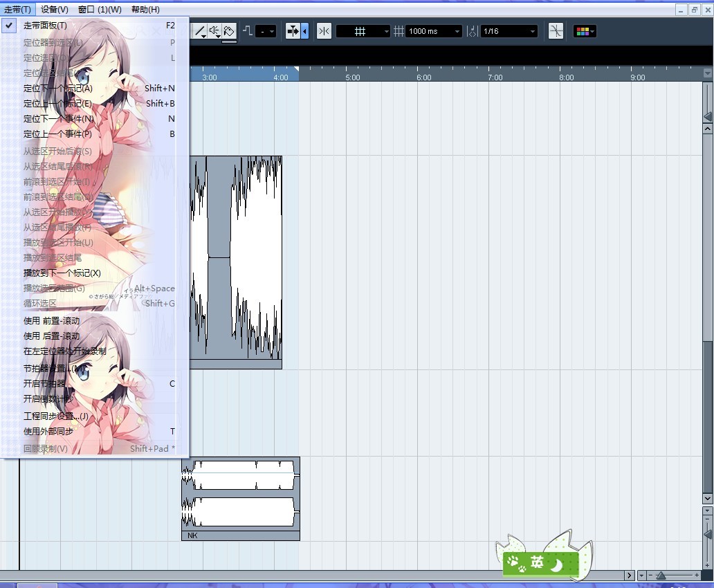Click the blue arrow next to Auto-Scroll
The height and width of the screenshot is (588, 714).
tap(304, 31)
